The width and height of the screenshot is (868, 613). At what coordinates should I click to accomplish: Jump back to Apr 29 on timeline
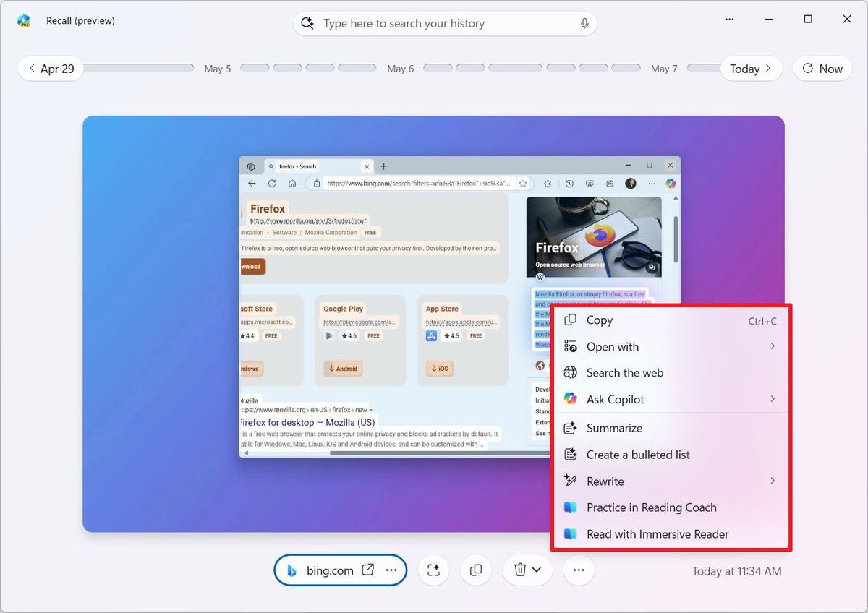[x=51, y=69]
